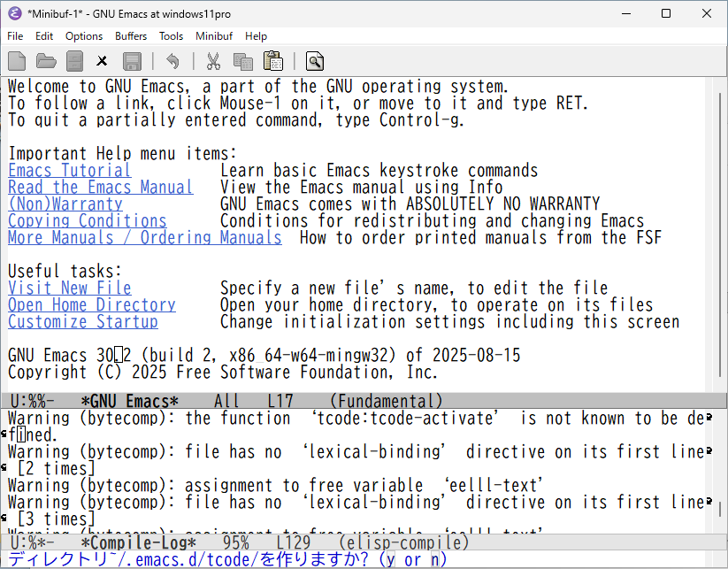Click the *GNU Emacs* buffer name in the mode line
The width and height of the screenshot is (728, 569).
[129, 401]
